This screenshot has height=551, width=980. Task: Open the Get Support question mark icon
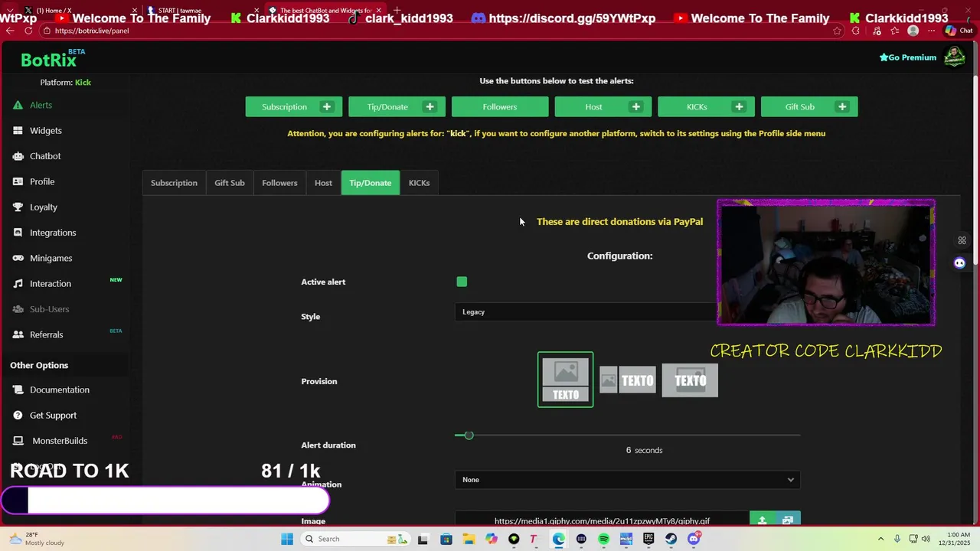(x=18, y=416)
